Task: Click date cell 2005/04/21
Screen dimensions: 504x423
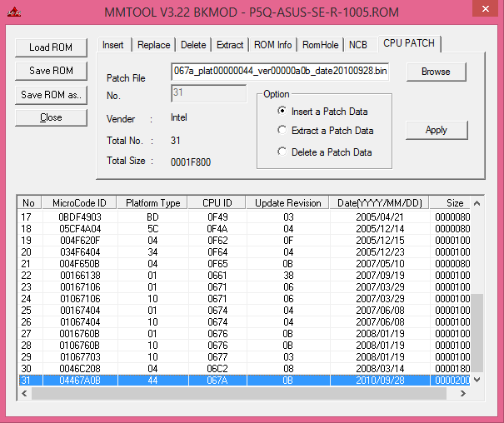Action: point(380,217)
